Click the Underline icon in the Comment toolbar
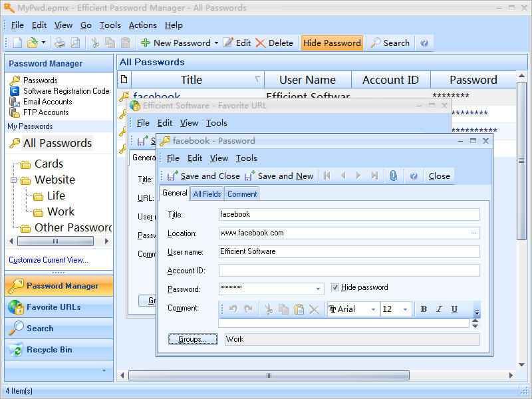 454,309
